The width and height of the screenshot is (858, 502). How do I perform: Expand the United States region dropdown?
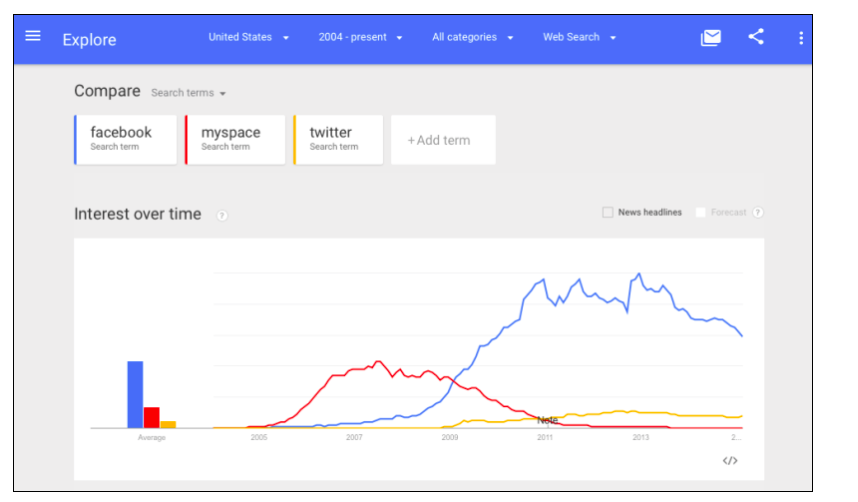248,37
